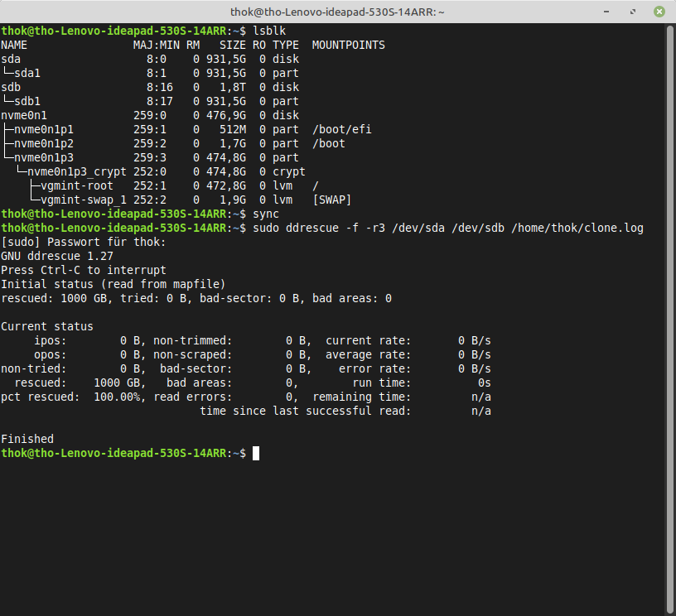Click the 'MOUNTPOINTS' column header

pyautogui.click(x=349, y=45)
